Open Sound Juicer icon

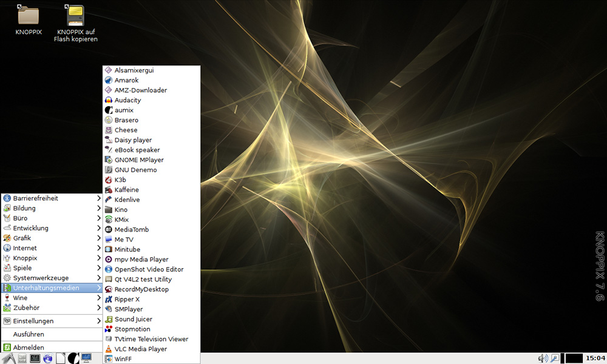click(109, 319)
